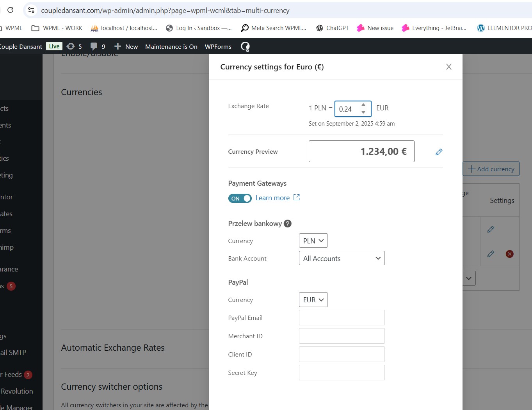This screenshot has height=410, width=532.
Task: Open the WordPress updates icon in admin bar
Action: [x=71, y=46]
